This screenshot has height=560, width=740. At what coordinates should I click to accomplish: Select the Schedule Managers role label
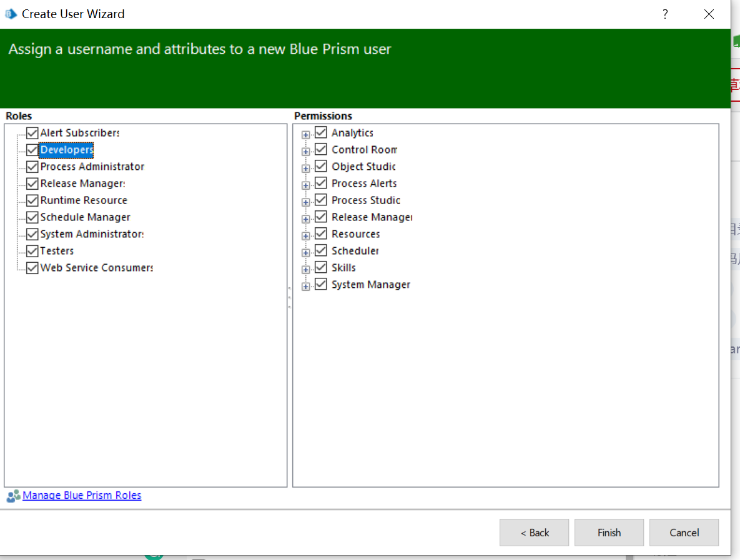85,217
